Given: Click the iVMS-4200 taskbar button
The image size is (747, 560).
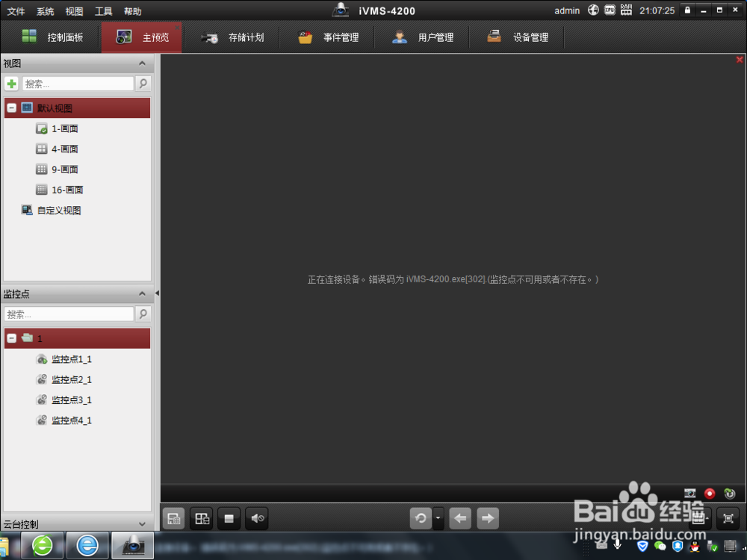Looking at the screenshot, I should click(133, 545).
